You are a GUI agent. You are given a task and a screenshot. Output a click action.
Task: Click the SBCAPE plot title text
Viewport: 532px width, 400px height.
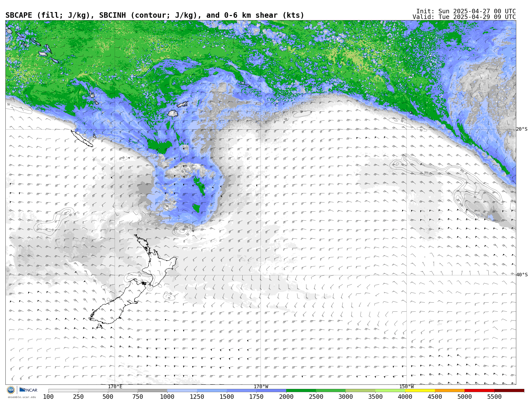pyautogui.click(x=155, y=15)
